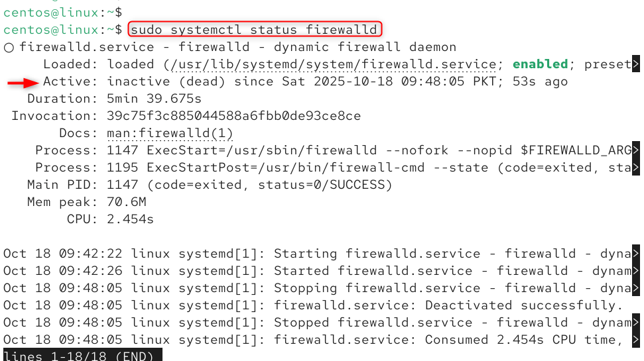Click truncation marker on Process 1195 line
Image resolution: width=644 pixels, height=361 pixels.
(636, 168)
